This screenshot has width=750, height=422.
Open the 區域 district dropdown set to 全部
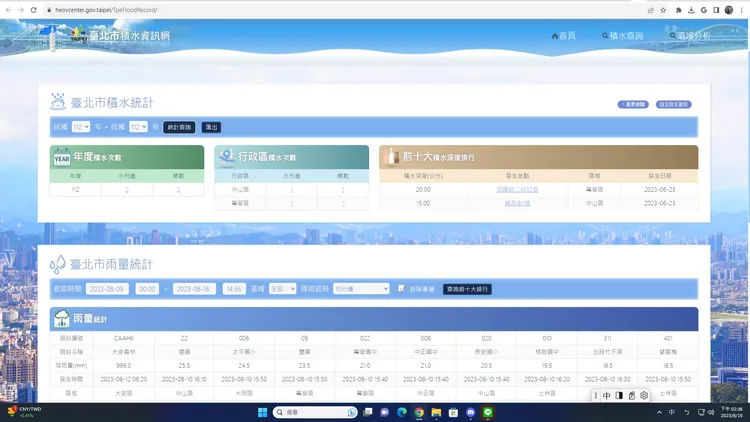pyautogui.click(x=283, y=289)
